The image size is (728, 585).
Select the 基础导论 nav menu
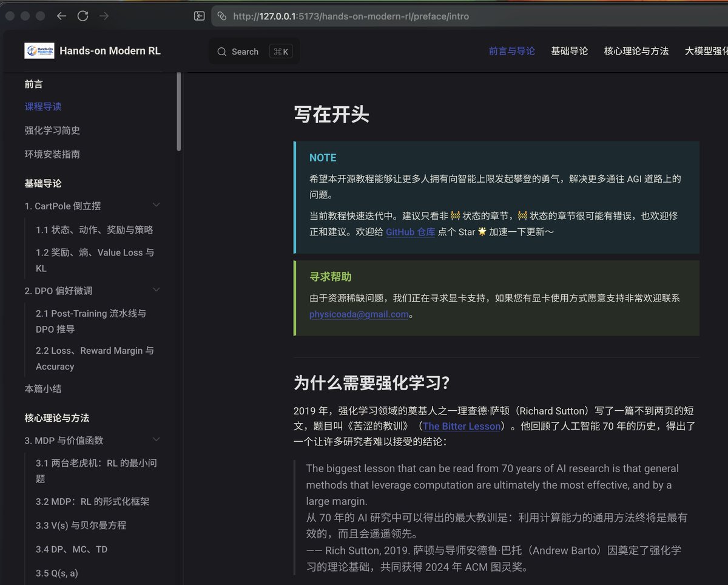(x=569, y=51)
